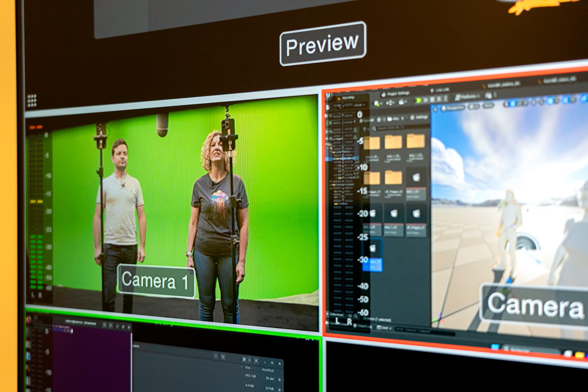Click the Windows Start button in taskbar
Screen dimensions: 588x392
pyautogui.click(x=495, y=347)
